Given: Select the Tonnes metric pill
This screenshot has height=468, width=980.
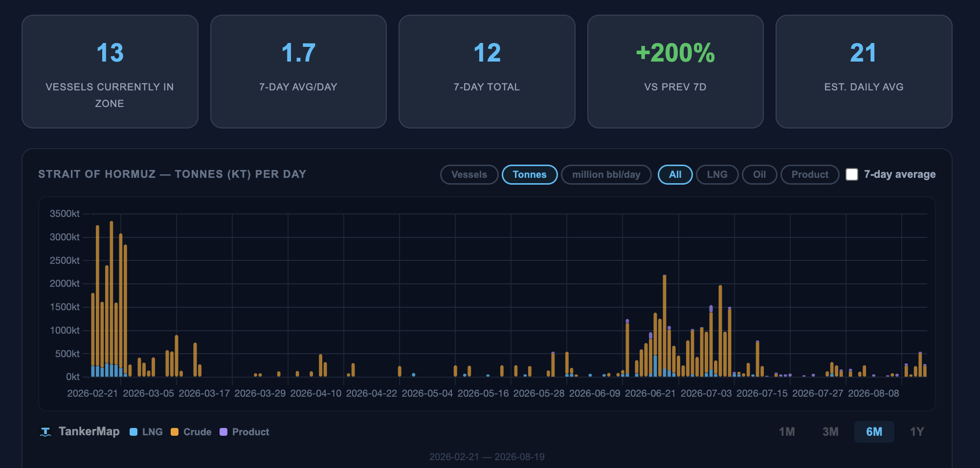Looking at the screenshot, I should tap(530, 174).
